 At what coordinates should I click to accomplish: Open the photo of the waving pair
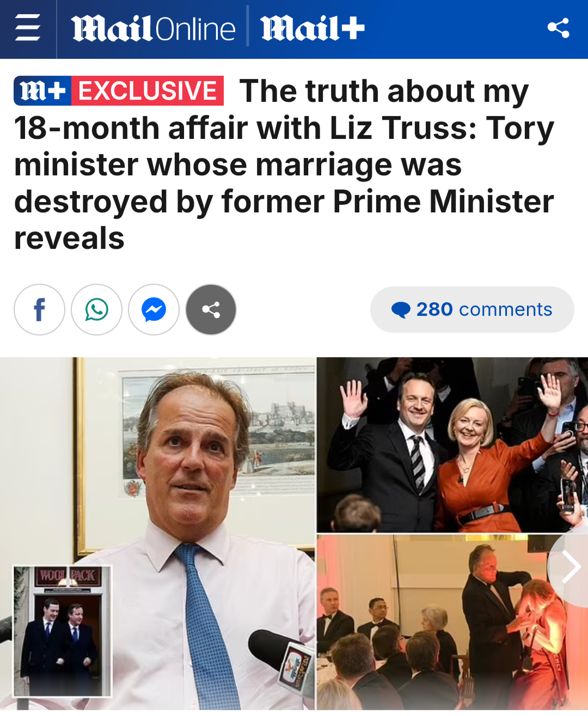452,444
